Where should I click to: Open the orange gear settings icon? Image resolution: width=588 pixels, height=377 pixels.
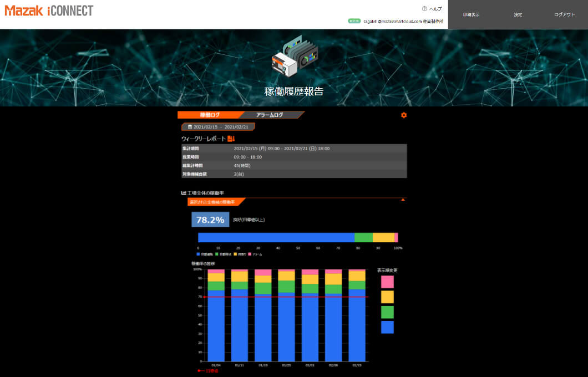(403, 115)
